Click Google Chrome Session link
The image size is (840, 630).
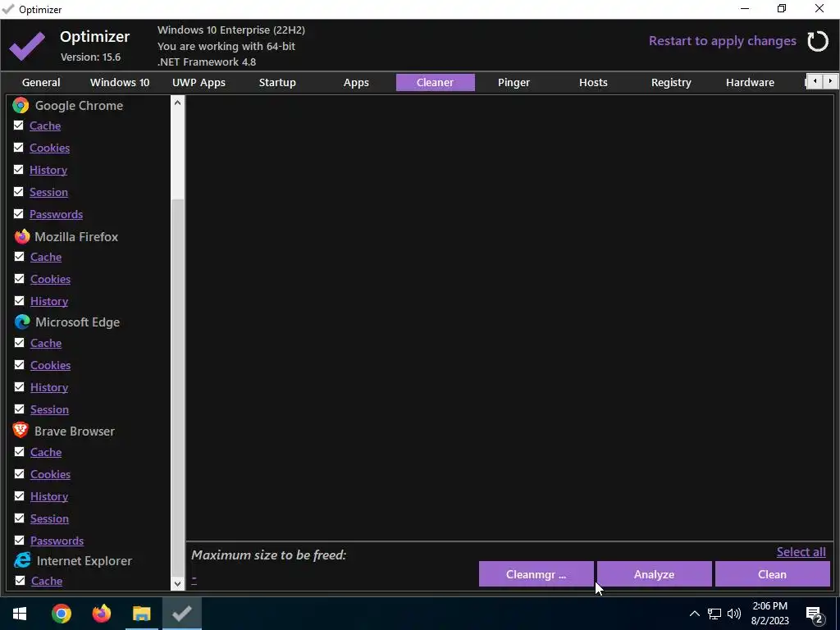pyautogui.click(x=48, y=192)
